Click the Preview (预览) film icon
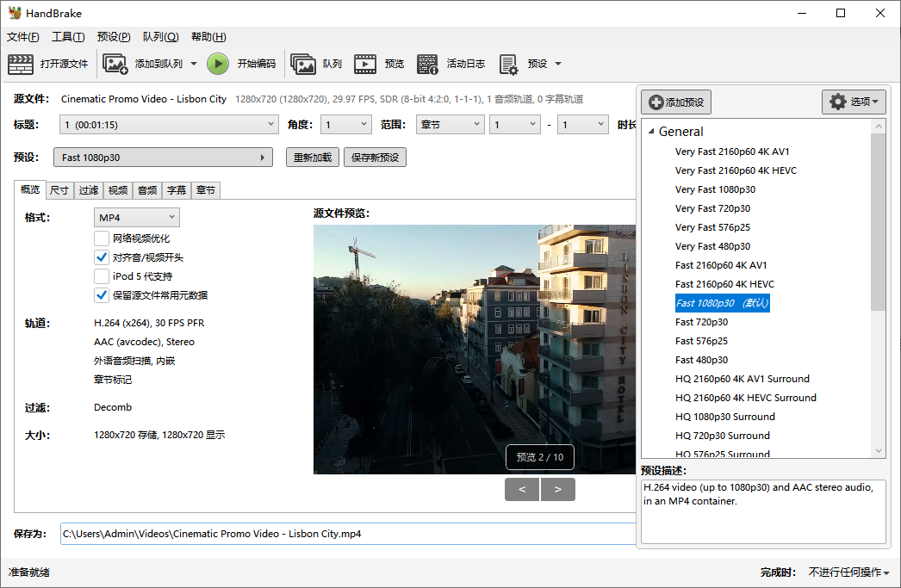This screenshot has height=588, width=901. pyautogui.click(x=365, y=64)
